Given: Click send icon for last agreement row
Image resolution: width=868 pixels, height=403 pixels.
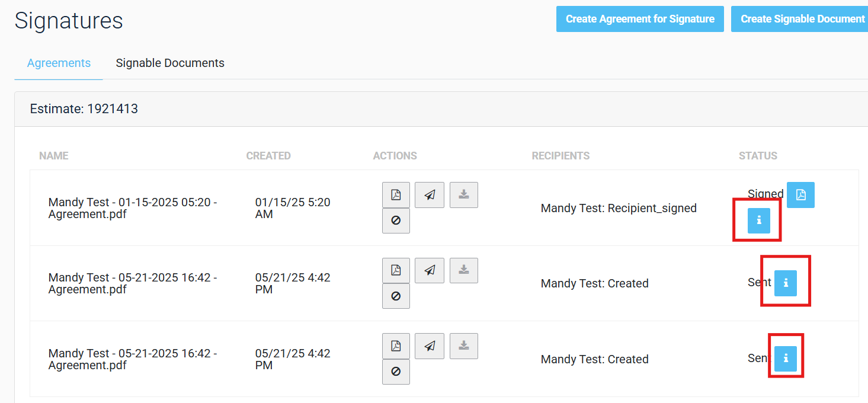Looking at the screenshot, I should 430,346.
